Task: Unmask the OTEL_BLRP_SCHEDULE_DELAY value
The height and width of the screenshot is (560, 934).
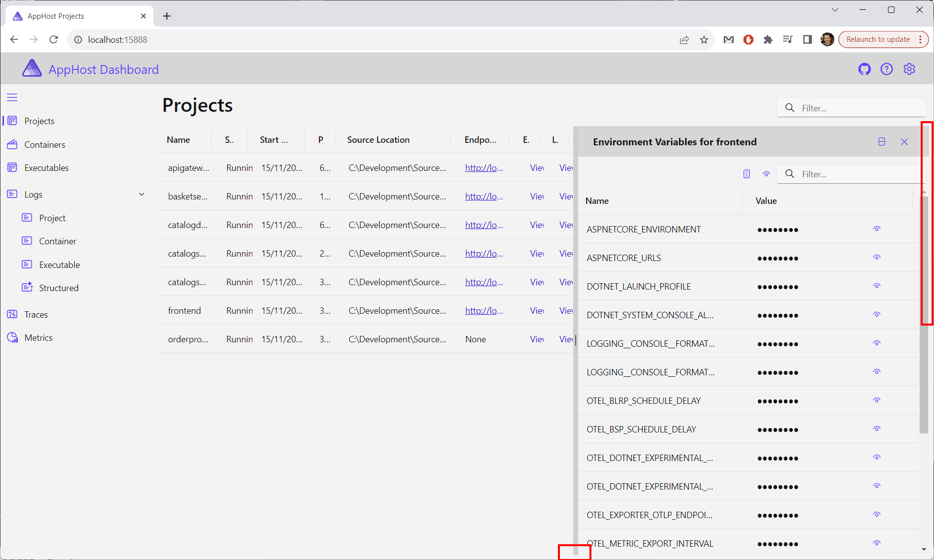Action: (x=876, y=400)
